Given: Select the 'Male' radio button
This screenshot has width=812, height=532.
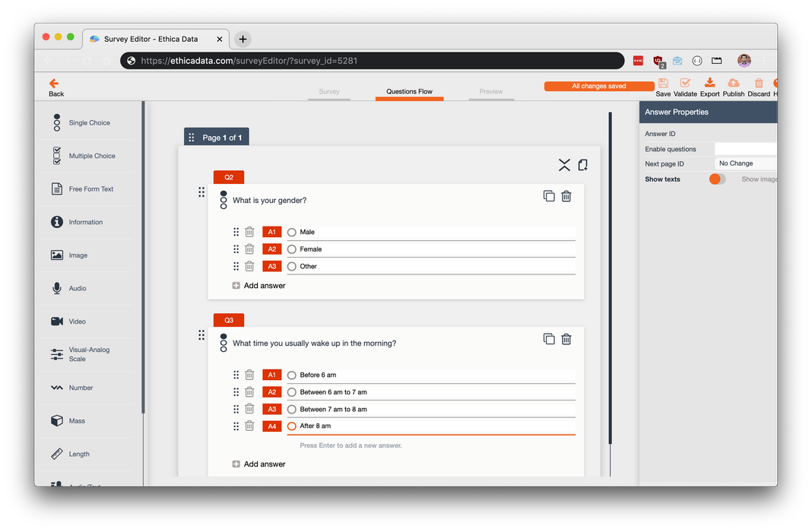Looking at the screenshot, I should click(x=292, y=233).
